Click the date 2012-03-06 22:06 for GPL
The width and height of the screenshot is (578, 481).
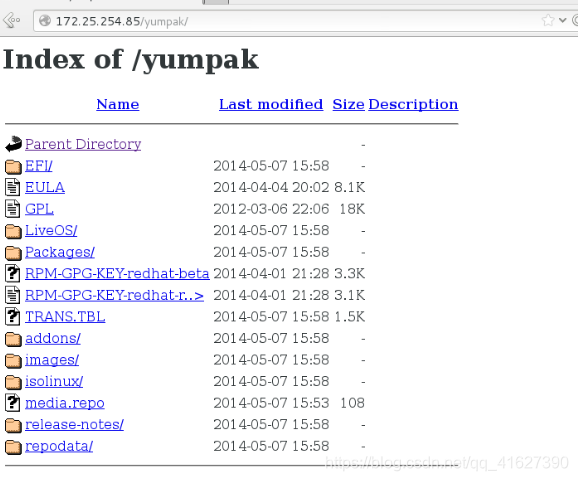271,209
